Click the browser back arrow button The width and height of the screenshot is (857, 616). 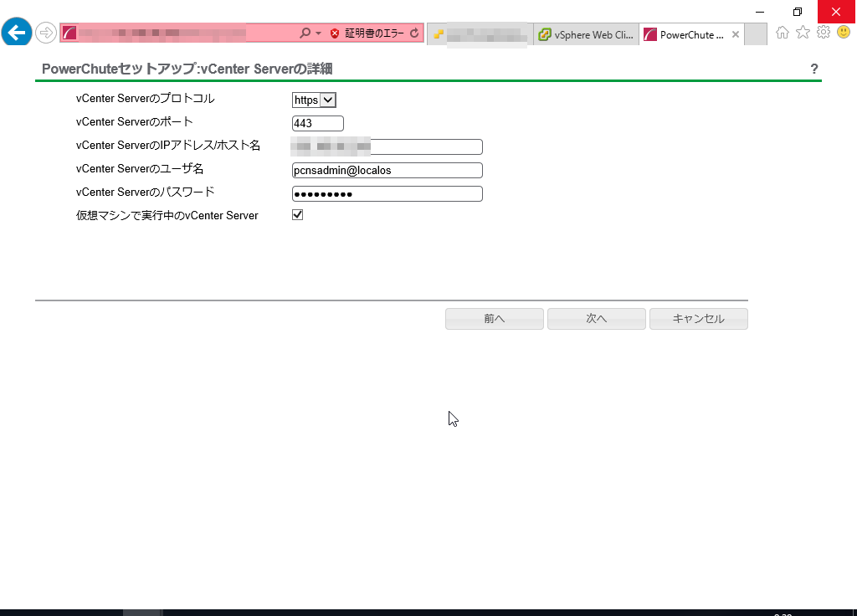click(x=17, y=33)
